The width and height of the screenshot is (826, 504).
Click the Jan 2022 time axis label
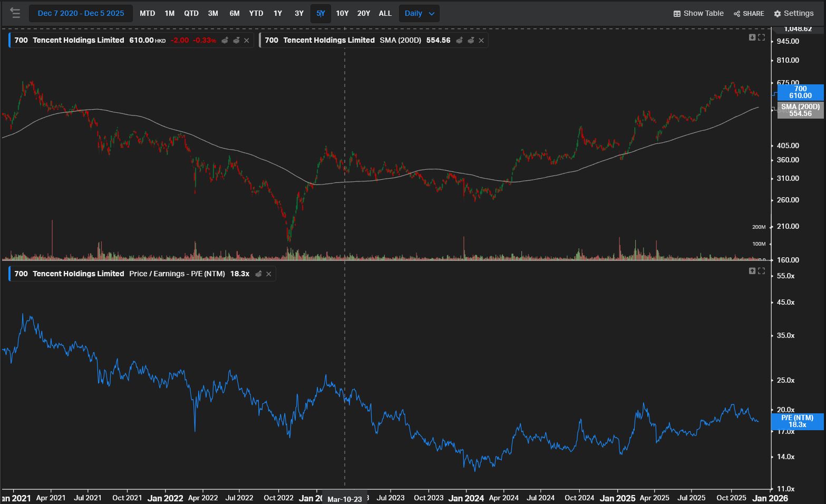point(166,498)
